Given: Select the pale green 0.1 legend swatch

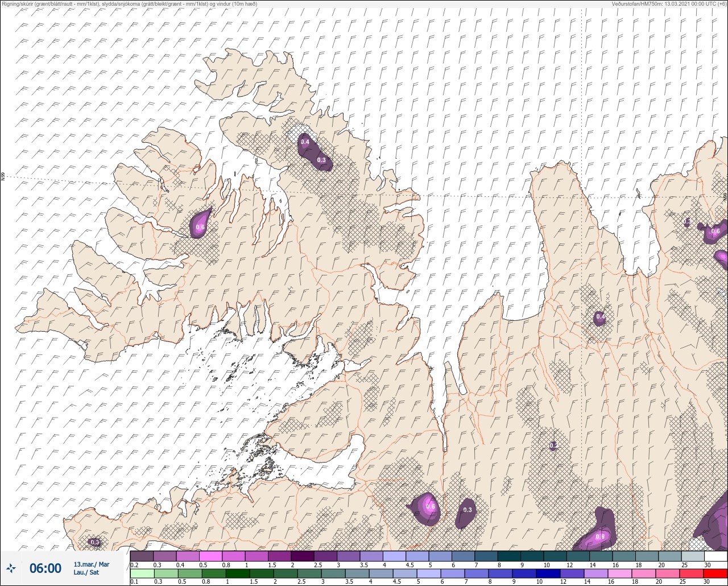Looking at the screenshot, I should click(x=142, y=573).
